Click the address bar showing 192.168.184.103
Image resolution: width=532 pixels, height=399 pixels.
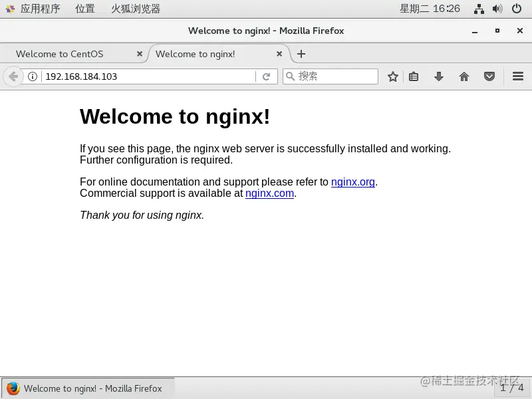[148, 76]
